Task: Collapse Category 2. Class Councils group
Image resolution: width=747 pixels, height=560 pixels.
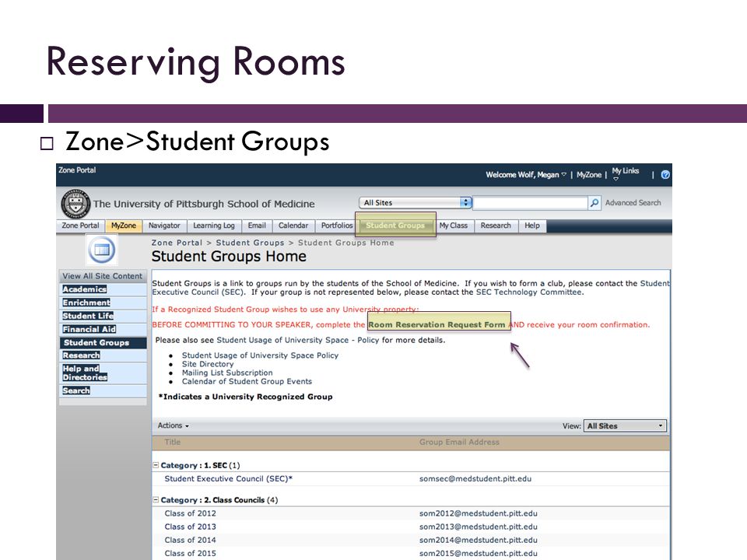Action: pyautogui.click(x=156, y=500)
